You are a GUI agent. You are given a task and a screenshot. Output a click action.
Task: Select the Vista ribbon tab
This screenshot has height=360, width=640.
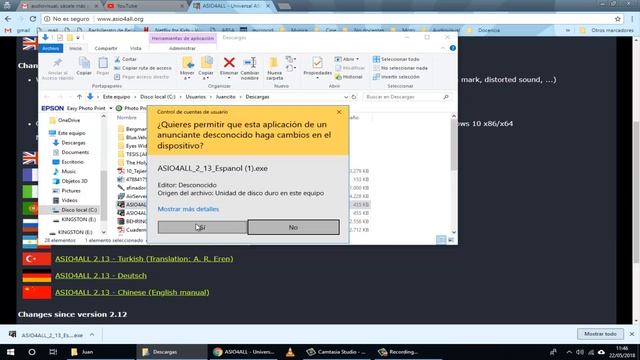(136, 48)
